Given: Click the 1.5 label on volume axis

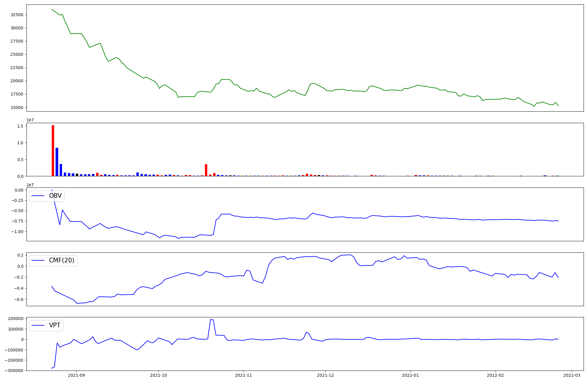Looking at the screenshot, I should (20, 126).
